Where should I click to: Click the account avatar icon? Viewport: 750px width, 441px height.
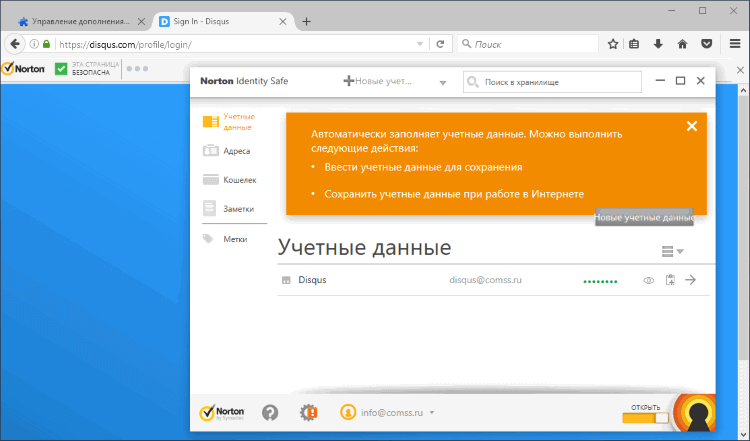[348, 412]
